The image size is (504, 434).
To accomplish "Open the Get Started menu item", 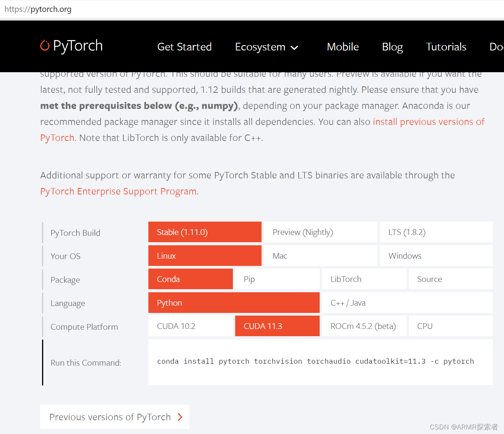I will tap(184, 47).
